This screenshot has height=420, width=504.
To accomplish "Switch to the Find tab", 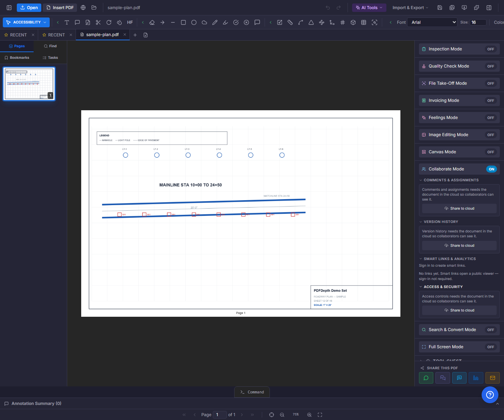I will (x=50, y=46).
